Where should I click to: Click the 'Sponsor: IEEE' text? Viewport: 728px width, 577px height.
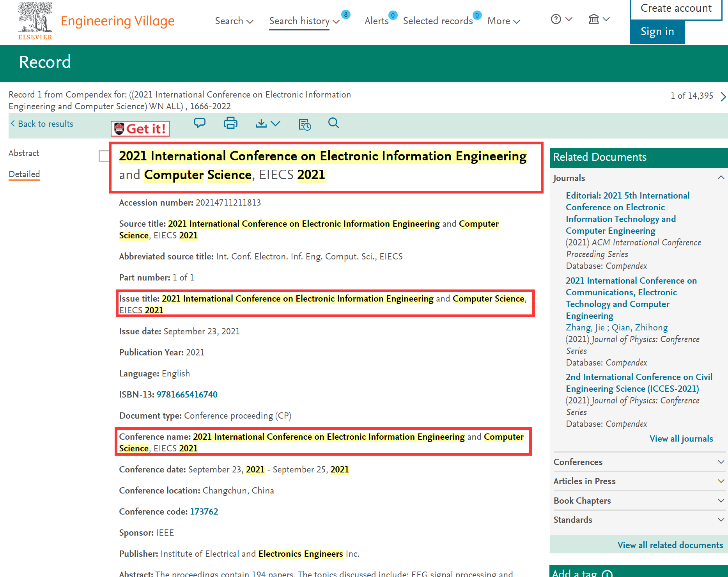point(147,533)
